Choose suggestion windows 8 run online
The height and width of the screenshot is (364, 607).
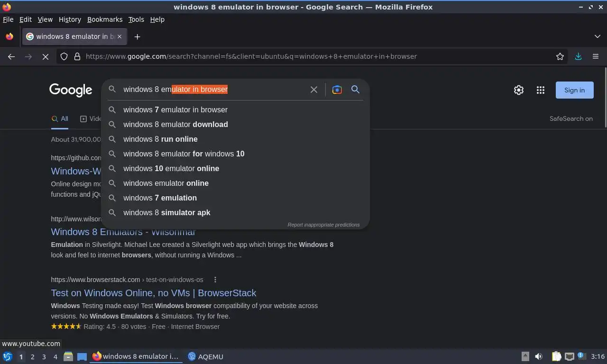235,139
